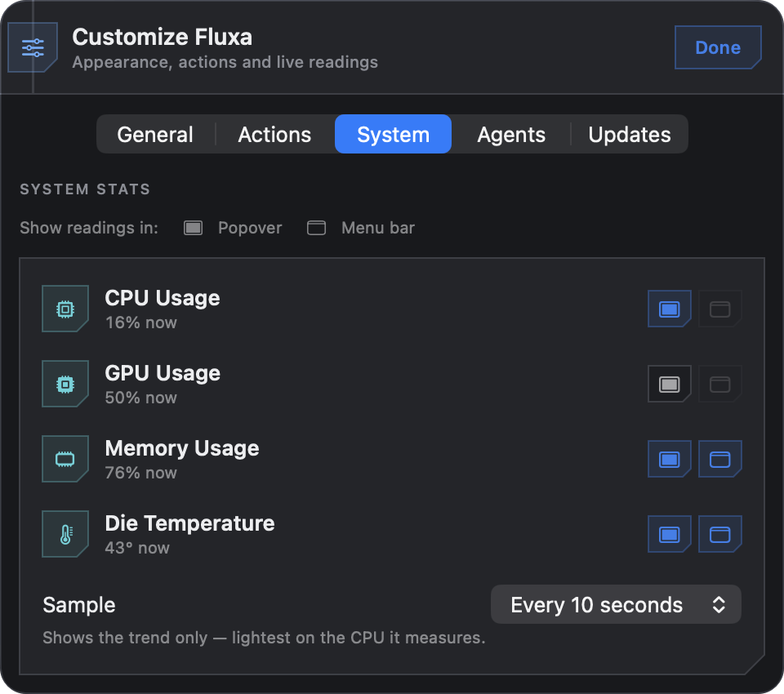This screenshot has height=694, width=784.
Task: Toggle GPU Usage popover display
Action: 670,384
